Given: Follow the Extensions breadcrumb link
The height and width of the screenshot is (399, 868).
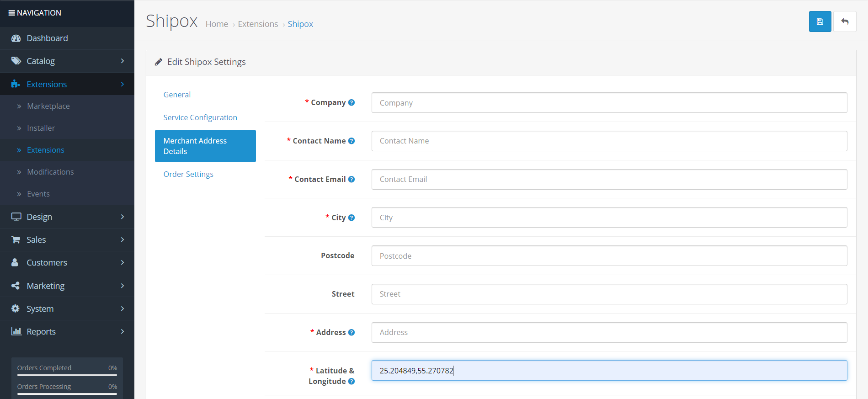Looking at the screenshot, I should point(258,24).
